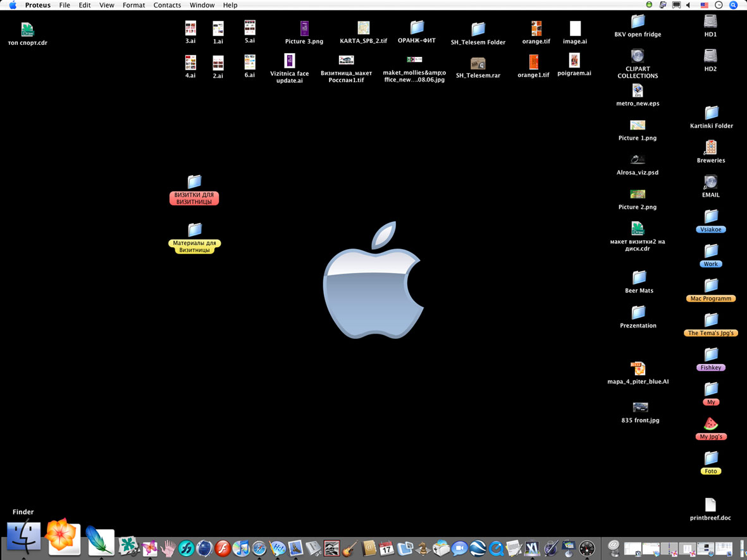This screenshot has width=747, height=560.
Task: Open GarageBand guitar icon in dock
Action: [350, 548]
